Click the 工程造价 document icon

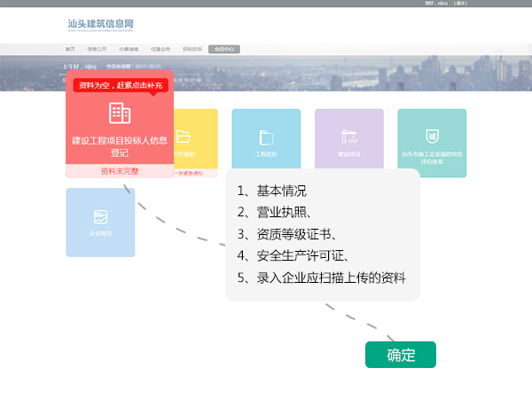[x=266, y=137]
